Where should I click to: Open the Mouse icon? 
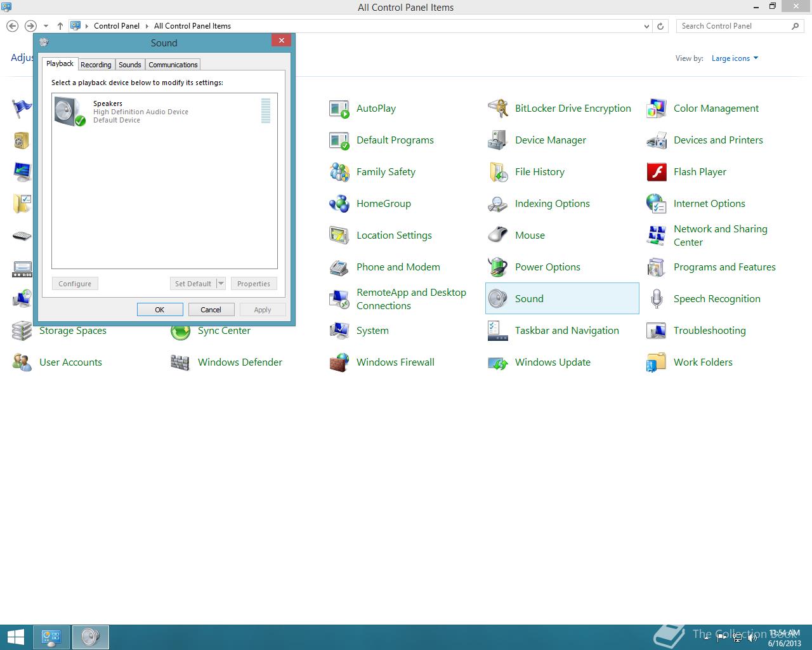tap(498, 235)
